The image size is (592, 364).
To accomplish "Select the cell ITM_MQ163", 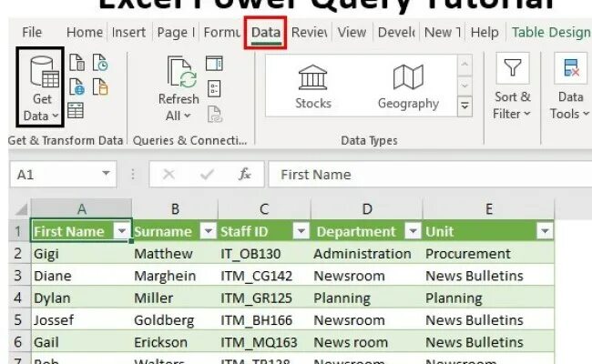I will 265,342.
